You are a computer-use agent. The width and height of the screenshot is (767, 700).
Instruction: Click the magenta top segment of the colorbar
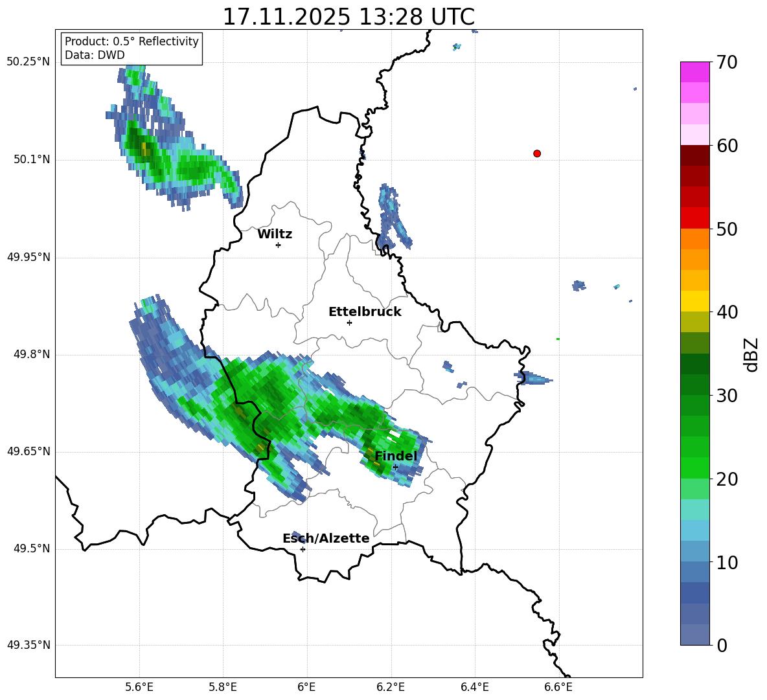pos(694,72)
